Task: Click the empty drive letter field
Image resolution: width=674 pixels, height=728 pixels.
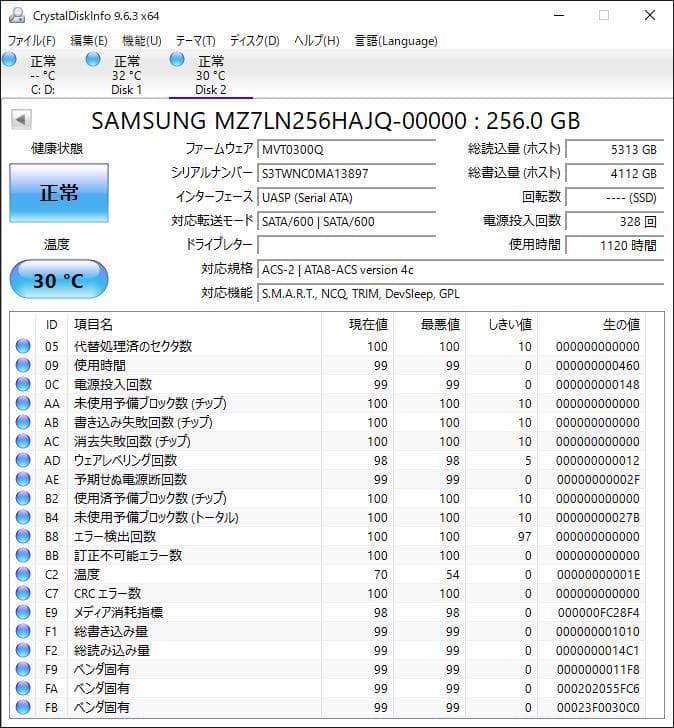Action: 346,245
